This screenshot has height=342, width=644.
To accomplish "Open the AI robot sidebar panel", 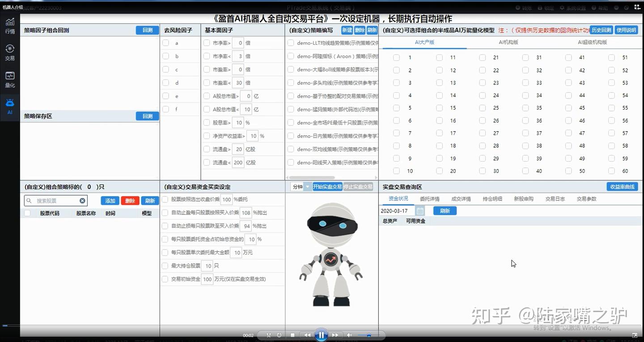I will click(x=10, y=104).
